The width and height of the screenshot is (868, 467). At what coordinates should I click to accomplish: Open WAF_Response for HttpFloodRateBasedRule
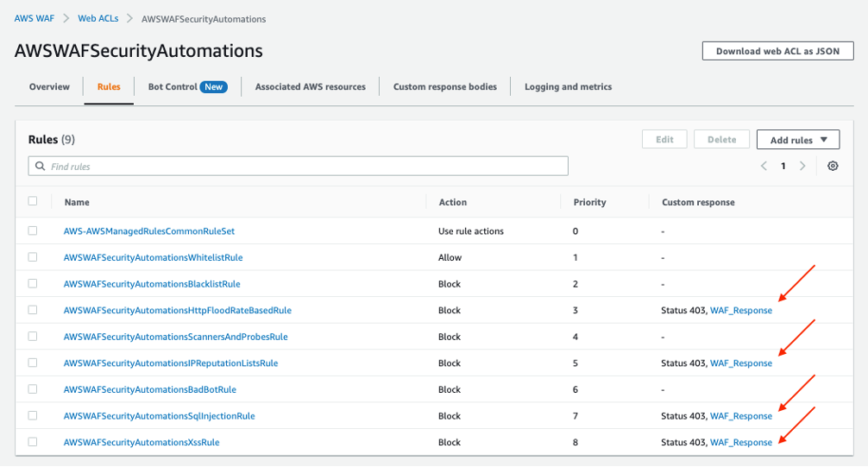[740, 311]
